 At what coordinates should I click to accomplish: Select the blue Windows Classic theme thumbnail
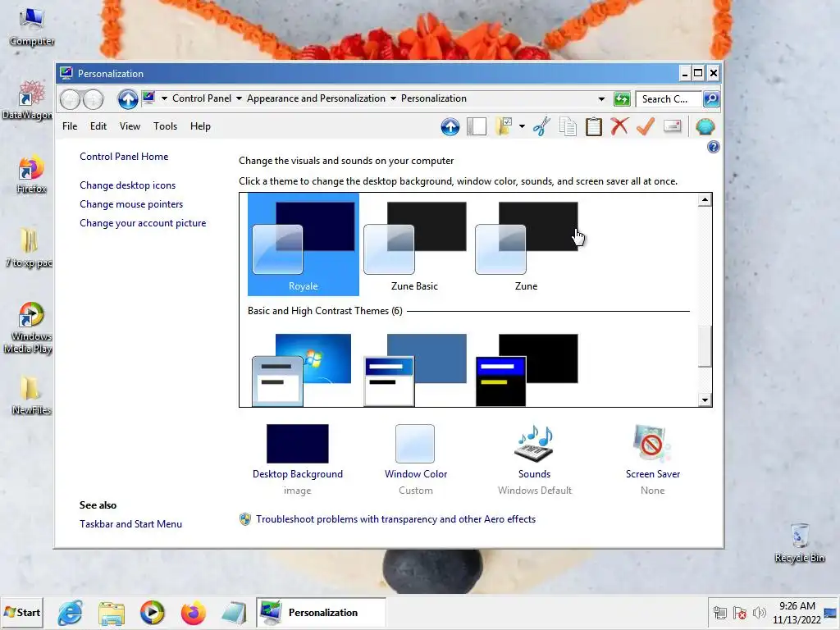tap(414, 370)
